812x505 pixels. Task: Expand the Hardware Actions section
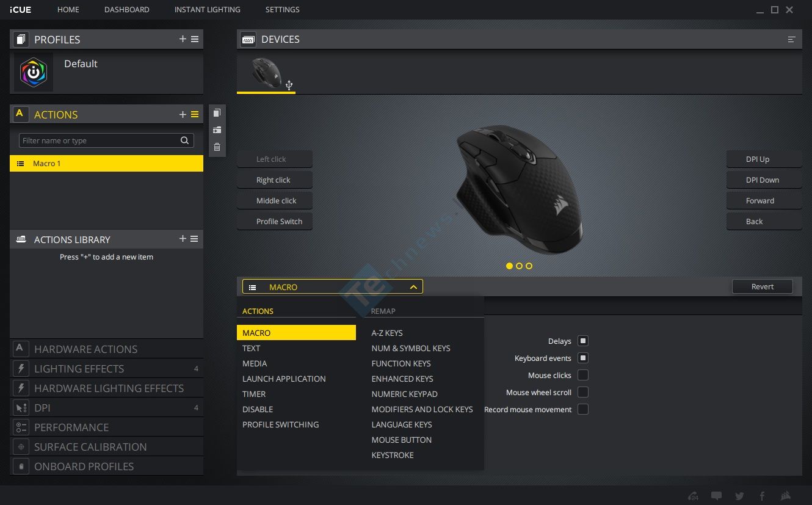tap(107, 349)
